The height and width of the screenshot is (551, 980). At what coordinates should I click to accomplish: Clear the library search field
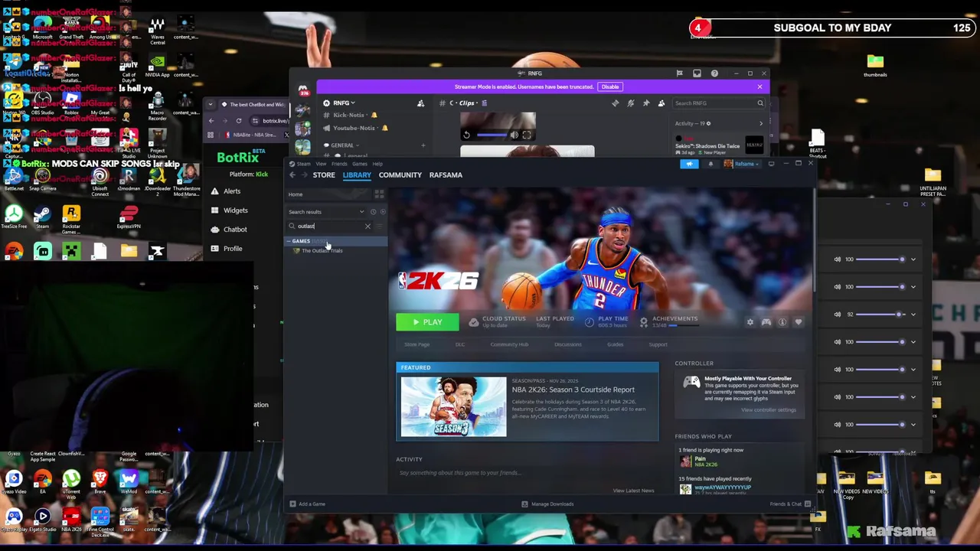(x=367, y=227)
